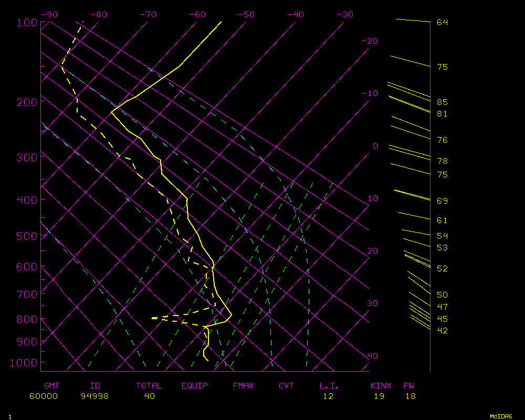Image resolution: width=525 pixels, height=420 pixels.
Task: Click the EQUIP header label
Action: click(x=194, y=386)
